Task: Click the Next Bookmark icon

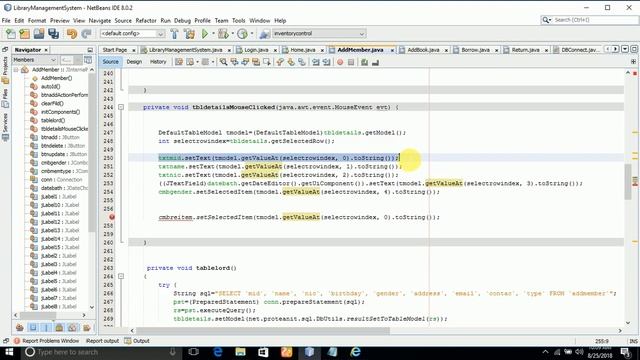Action: click(291, 62)
